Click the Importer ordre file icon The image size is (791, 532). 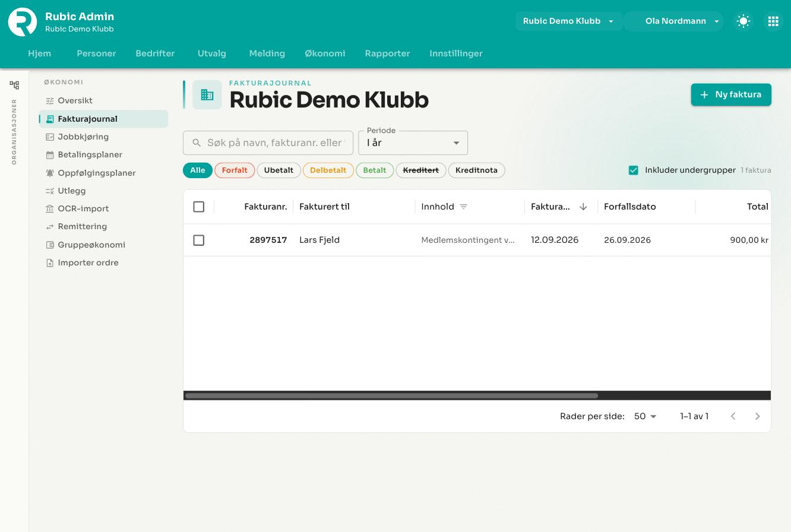point(50,263)
